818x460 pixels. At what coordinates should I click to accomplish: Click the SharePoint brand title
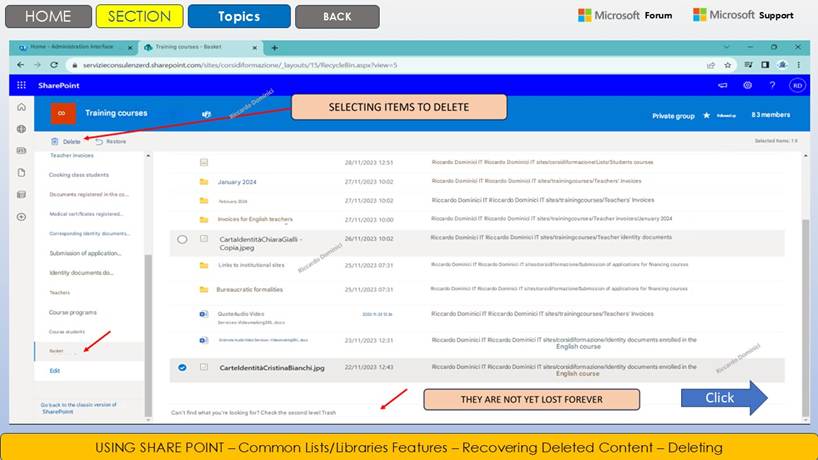point(58,86)
